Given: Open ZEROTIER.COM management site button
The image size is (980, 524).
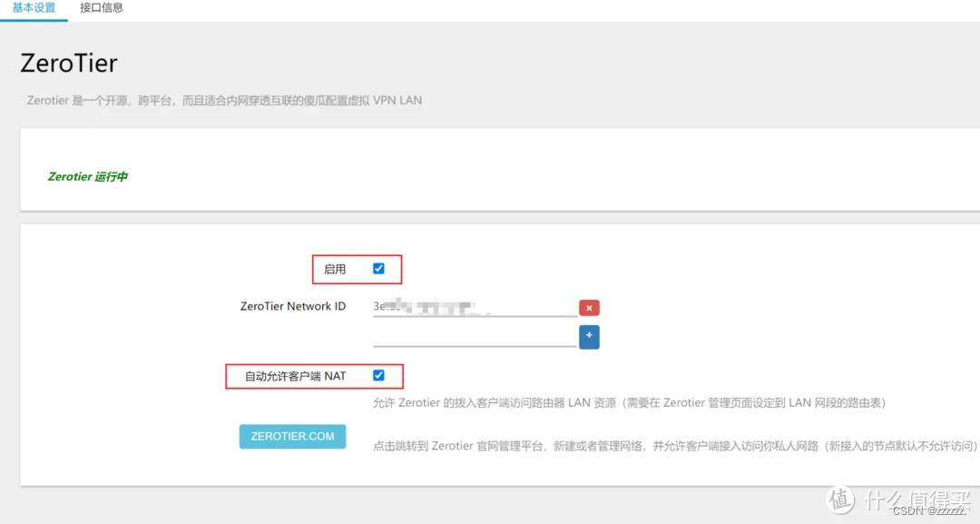Looking at the screenshot, I should [292, 437].
